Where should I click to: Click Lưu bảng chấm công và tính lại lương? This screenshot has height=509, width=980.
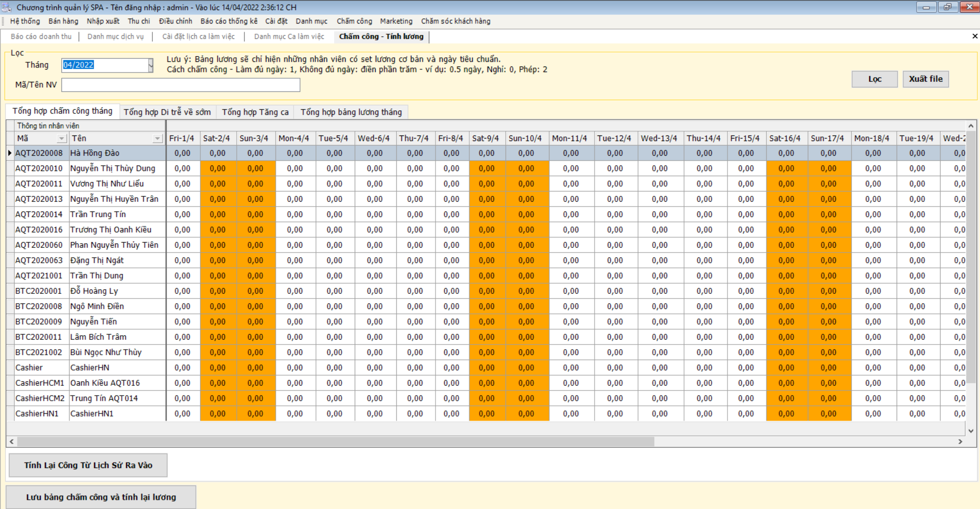pos(101,497)
